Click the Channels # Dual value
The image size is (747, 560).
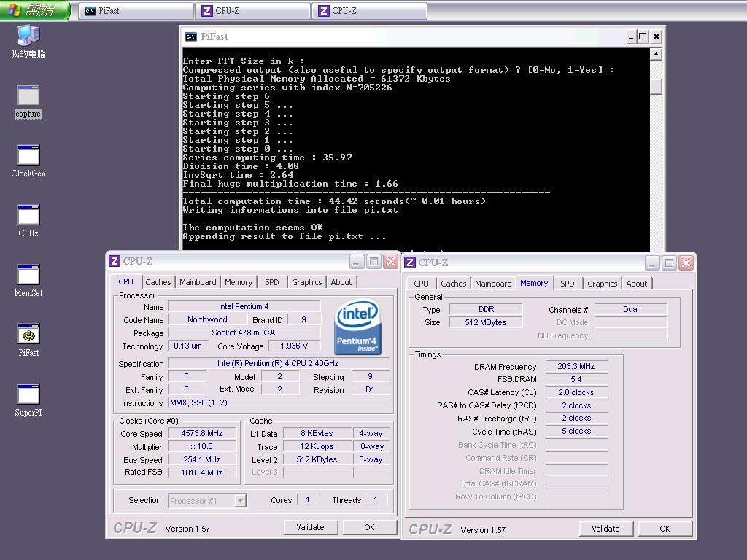[x=631, y=309]
